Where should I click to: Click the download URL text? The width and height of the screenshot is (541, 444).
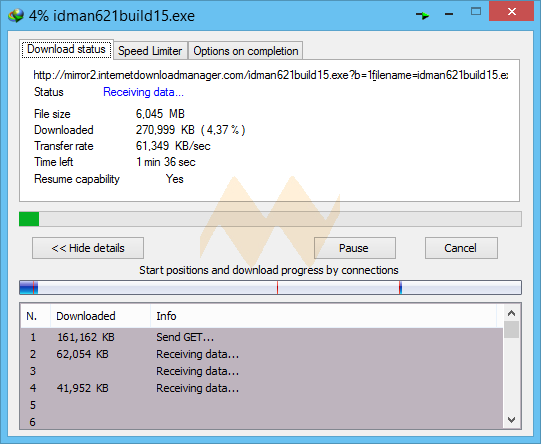tap(271, 75)
